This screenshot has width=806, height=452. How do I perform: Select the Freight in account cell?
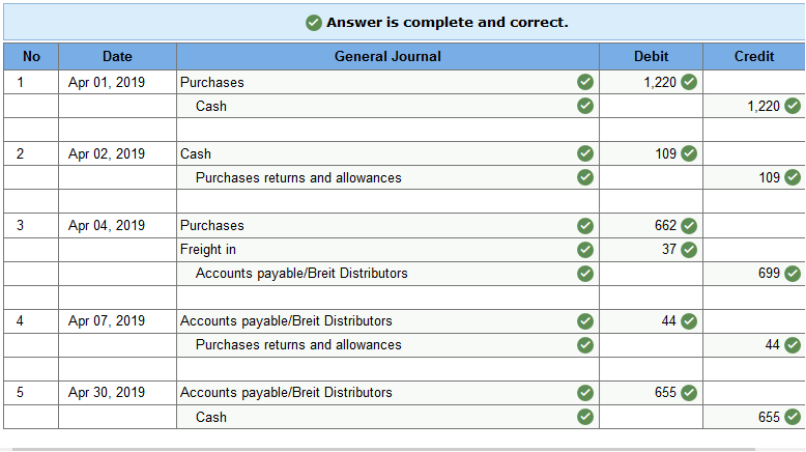388,249
